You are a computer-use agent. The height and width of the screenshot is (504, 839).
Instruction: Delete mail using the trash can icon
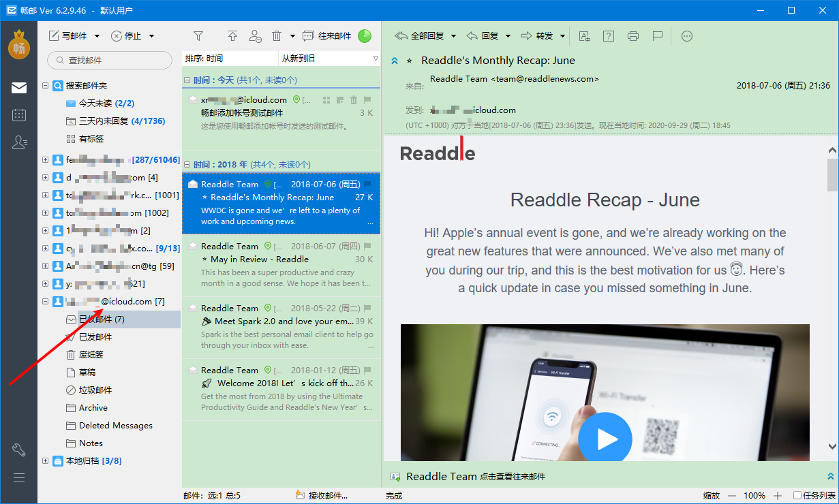[277, 36]
